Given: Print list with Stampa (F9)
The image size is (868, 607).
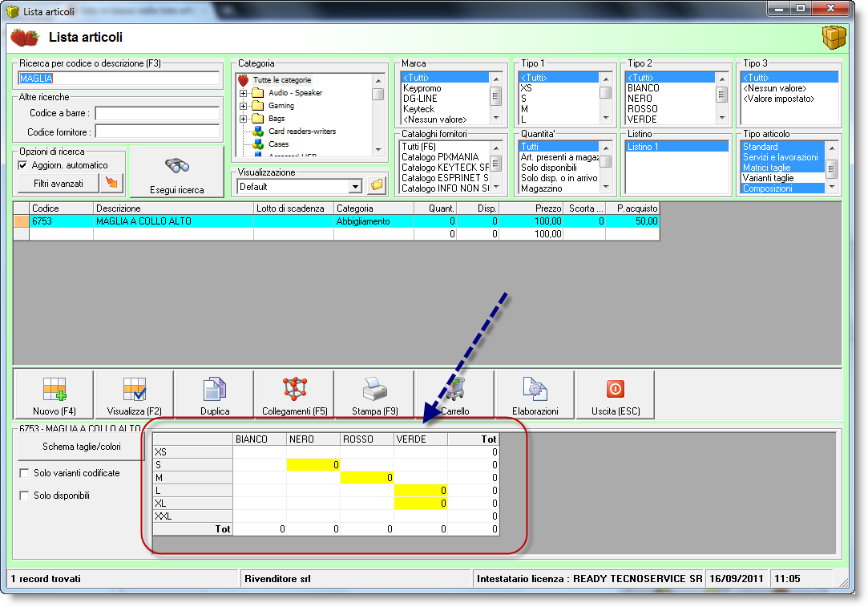Looking at the screenshot, I should click(375, 395).
